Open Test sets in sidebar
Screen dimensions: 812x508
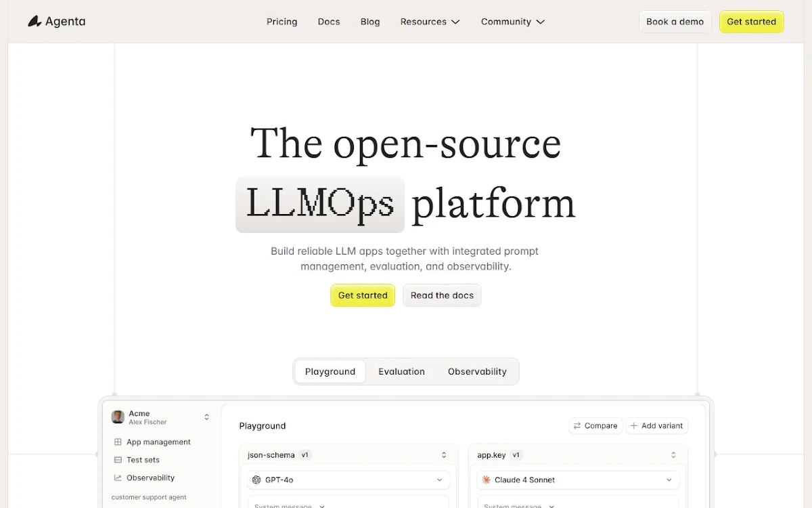143,460
